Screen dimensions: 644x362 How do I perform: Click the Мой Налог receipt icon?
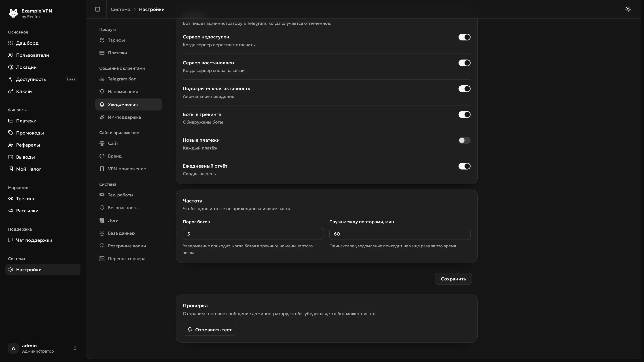[x=11, y=169]
